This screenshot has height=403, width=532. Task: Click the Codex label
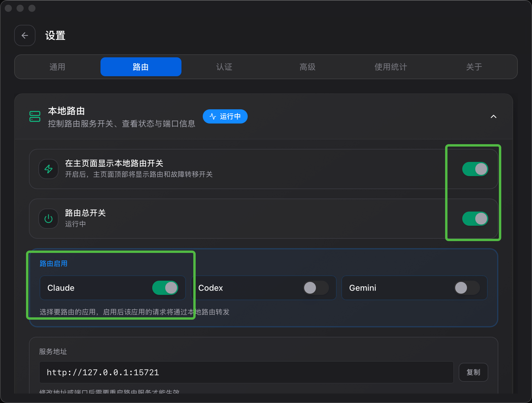click(x=210, y=288)
